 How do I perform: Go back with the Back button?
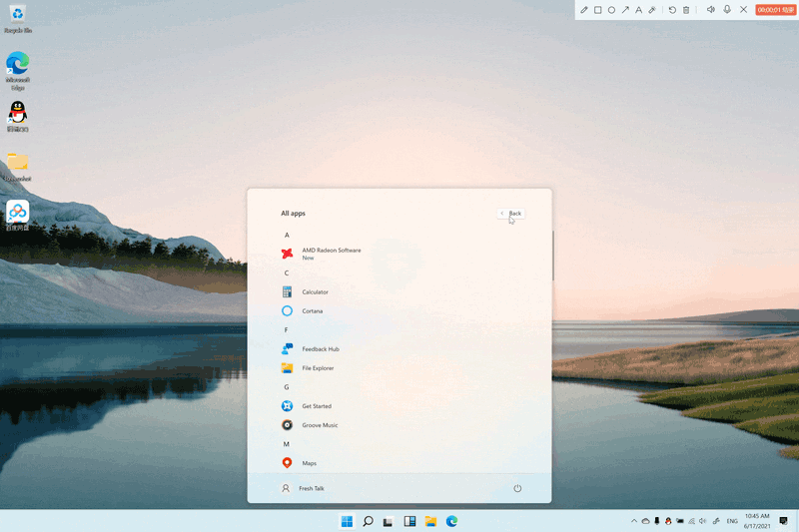[511, 214]
